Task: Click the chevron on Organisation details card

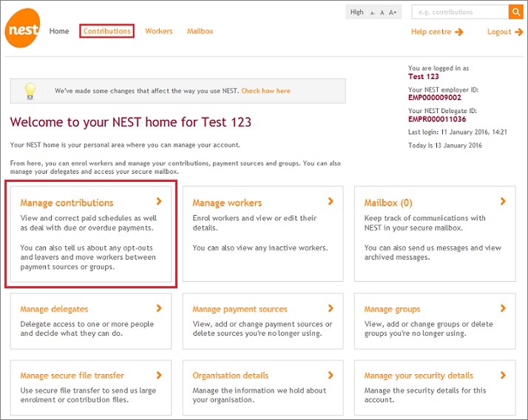Action: coord(331,375)
